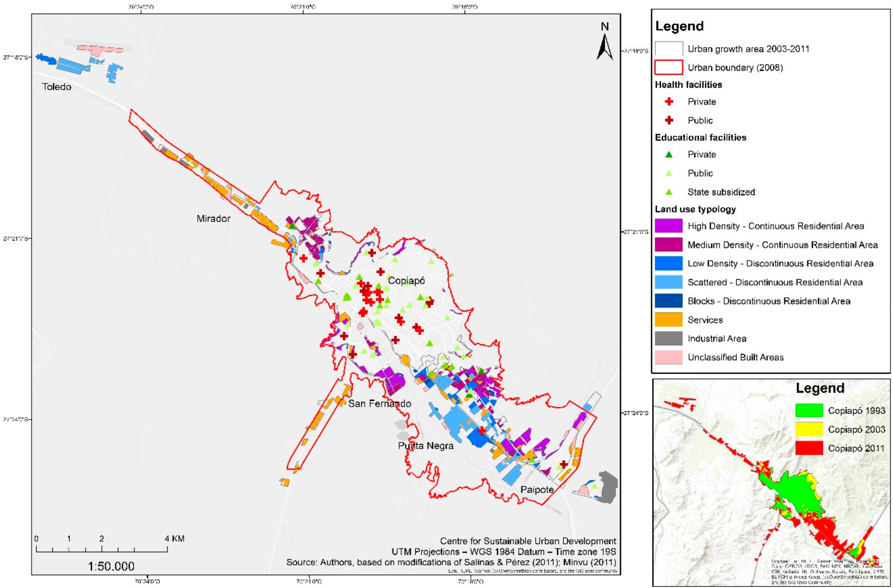Click the state subsidized triangle legend icon
This screenshot has height=588, width=893.
[x=669, y=192]
